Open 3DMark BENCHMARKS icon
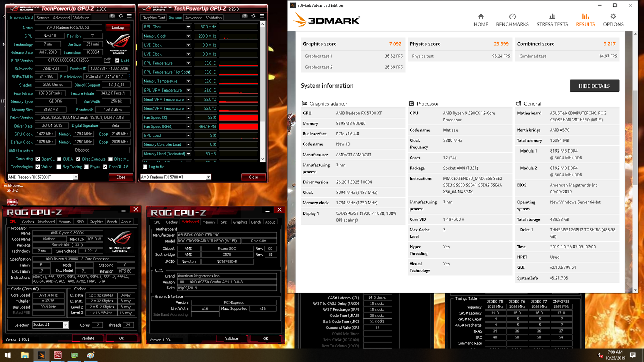The height and width of the screenshot is (362, 644). point(512,16)
